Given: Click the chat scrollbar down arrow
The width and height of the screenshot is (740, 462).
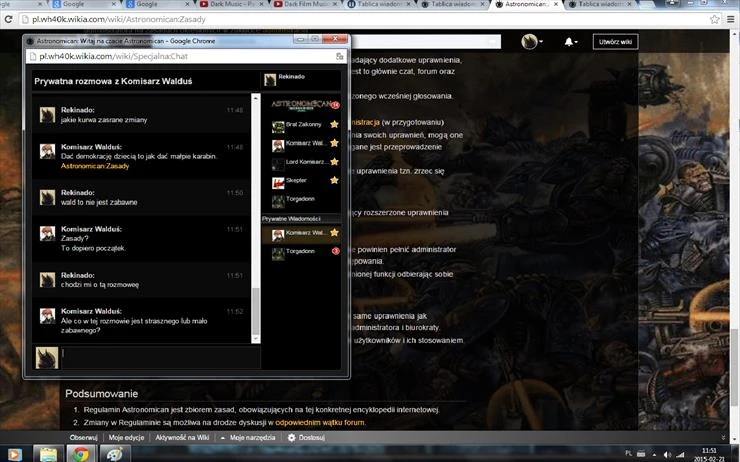Looking at the screenshot, I should click(256, 339).
